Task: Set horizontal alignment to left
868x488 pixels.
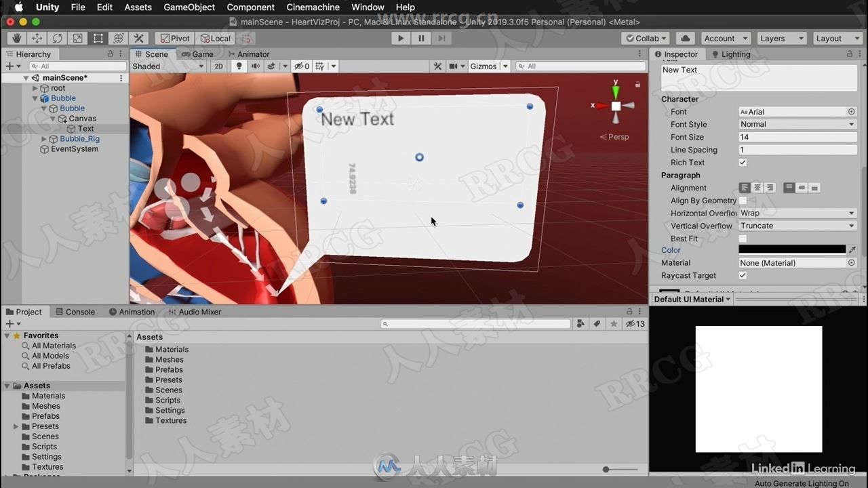Action: 745,188
